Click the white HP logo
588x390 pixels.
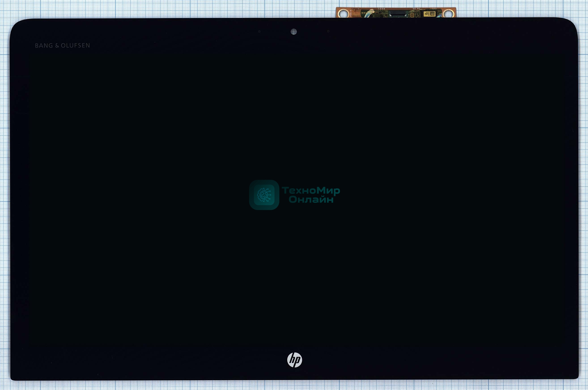(x=295, y=360)
